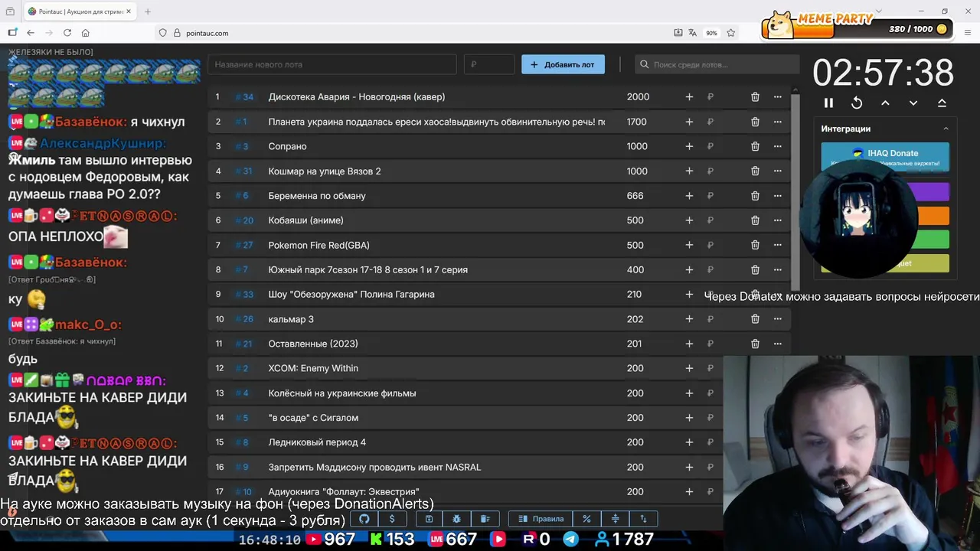The width and height of the screenshot is (980, 551).
Task: Open more options for Кобаяши (аниме)
Action: [x=778, y=220]
